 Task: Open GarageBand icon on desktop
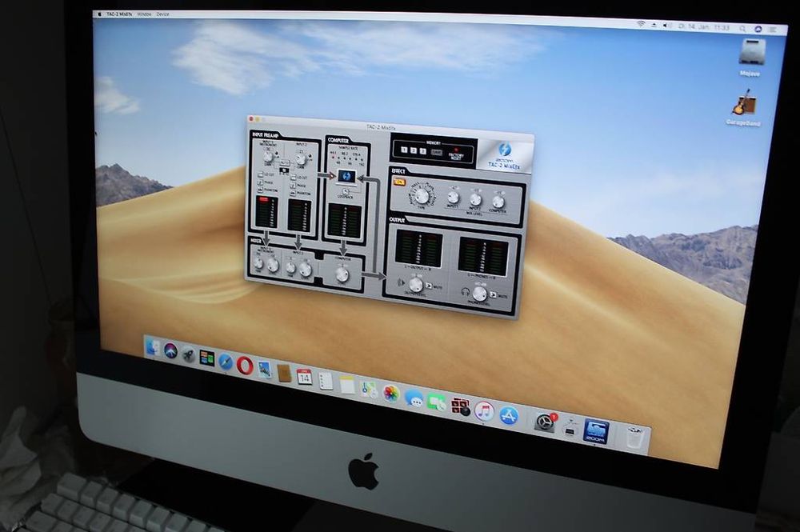[x=744, y=102]
